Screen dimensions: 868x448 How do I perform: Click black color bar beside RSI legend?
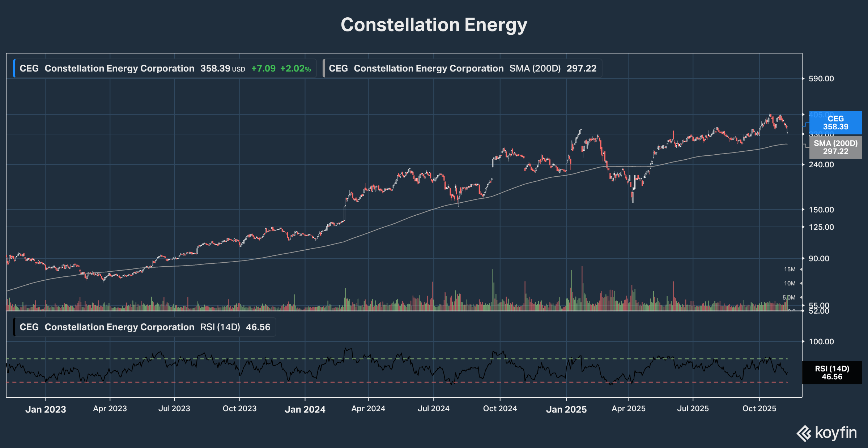point(14,327)
